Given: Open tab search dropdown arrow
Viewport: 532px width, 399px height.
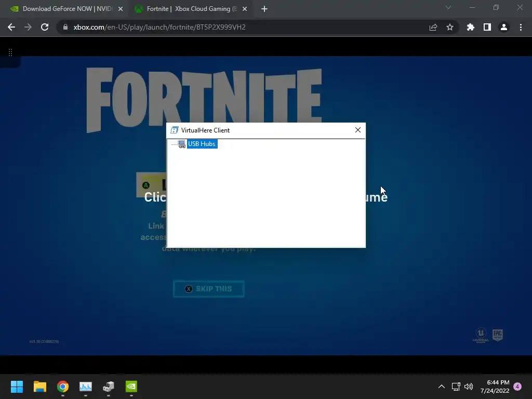Looking at the screenshot, I should click(448, 7).
